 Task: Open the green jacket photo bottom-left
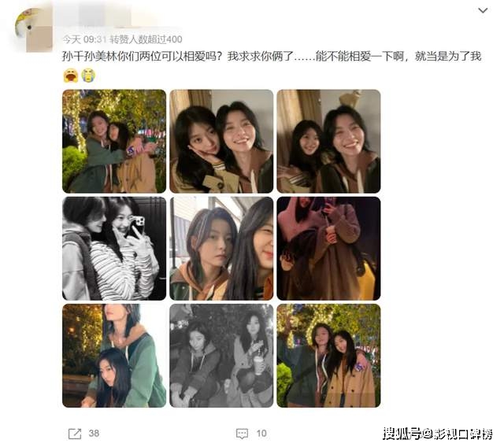point(114,356)
